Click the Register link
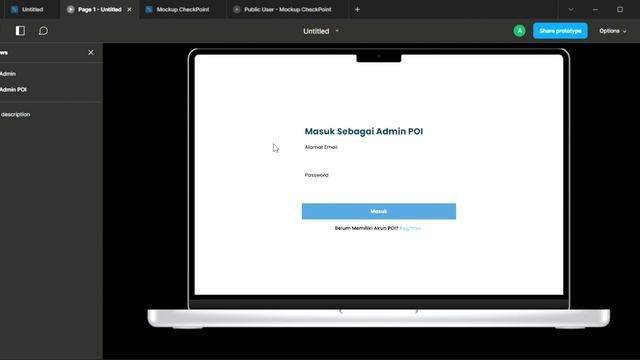Screen dimensions: 640x360 (x=410, y=228)
